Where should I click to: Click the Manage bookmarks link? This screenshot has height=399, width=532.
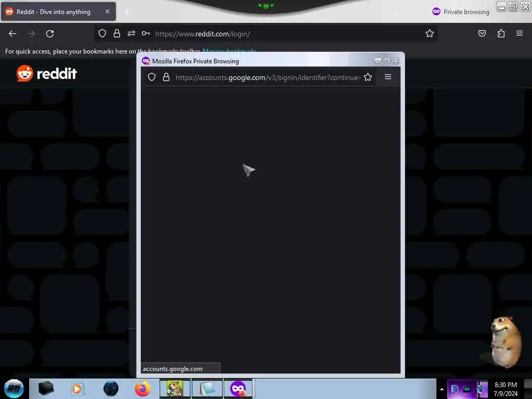230,51
